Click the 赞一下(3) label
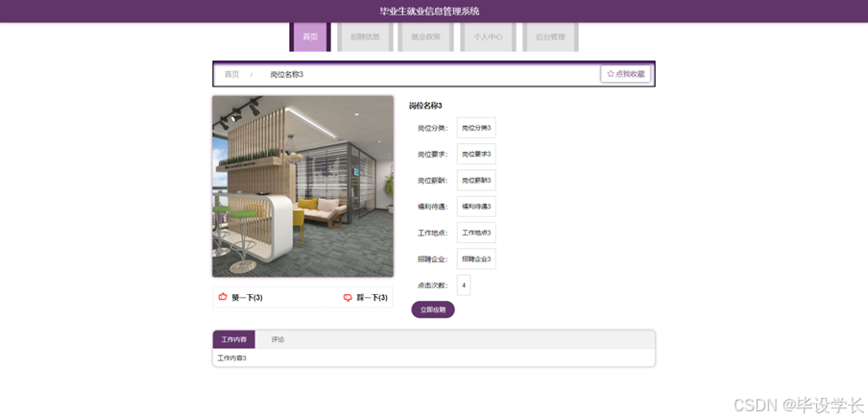The image size is (868, 420). click(x=247, y=298)
